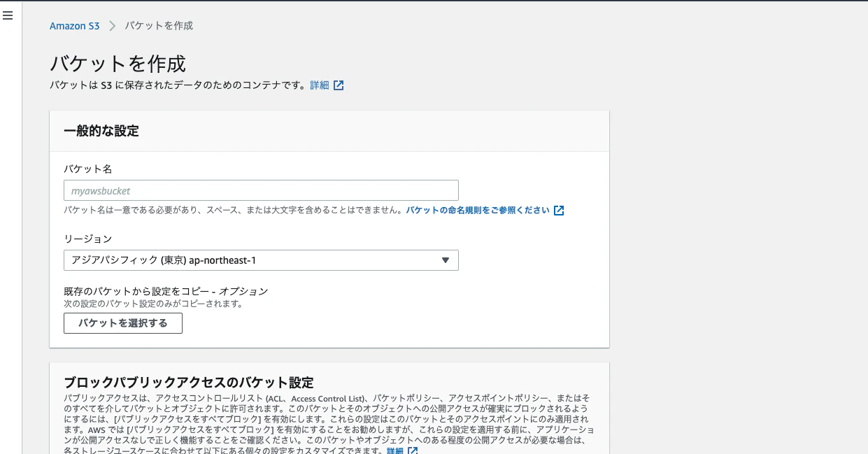Click external link icon beside header 詳細
This screenshot has width=868, height=454.
pos(339,85)
